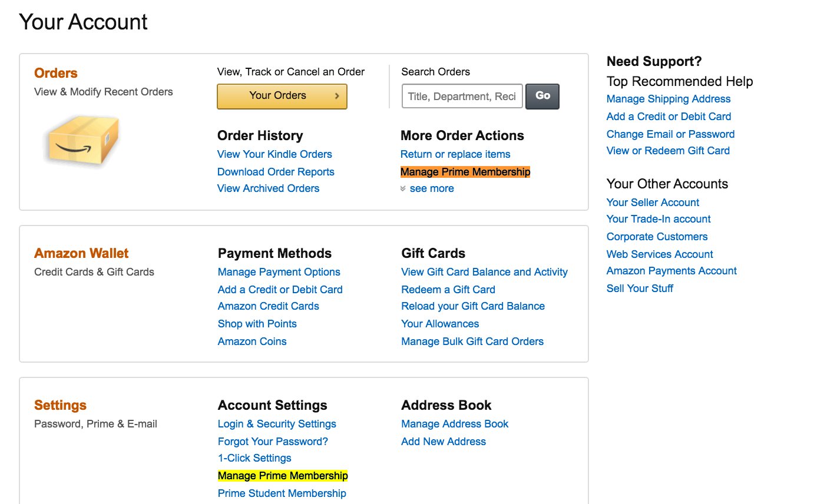Image resolution: width=814 pixels, height=504 pixels.
Task: Open Manage Prime Membership under More Order Actions
Action: 465,172
